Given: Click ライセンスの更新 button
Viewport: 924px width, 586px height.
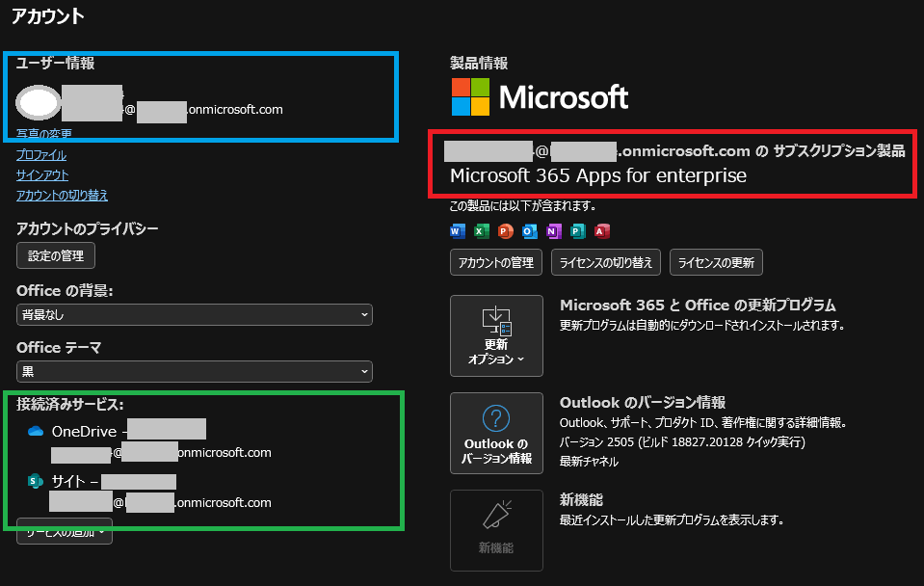Looking at the screenshot, I should click(x=716, y=262).
